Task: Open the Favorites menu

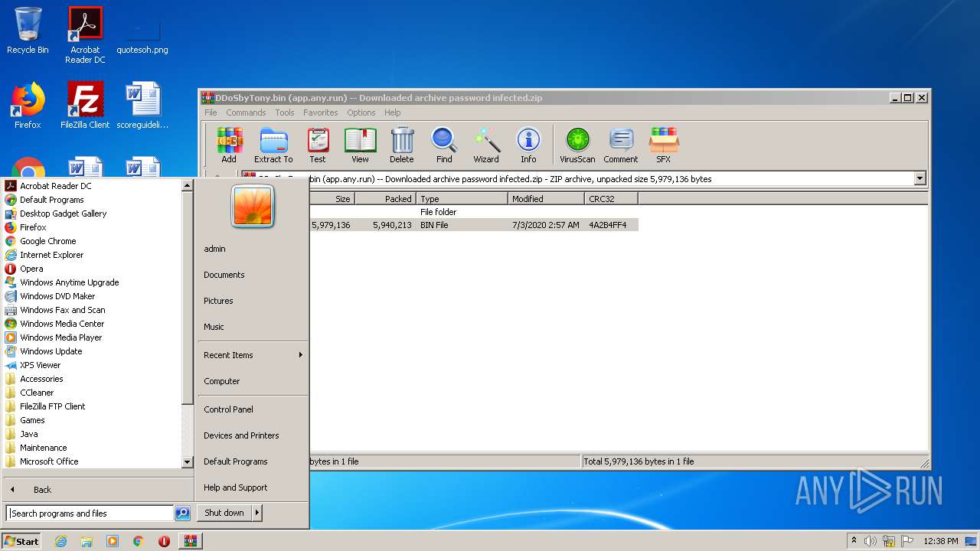Action: click(x=321, y=112)
